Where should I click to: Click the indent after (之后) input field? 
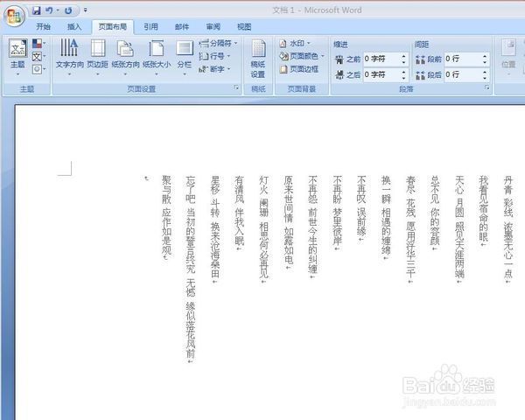point(382,74)
